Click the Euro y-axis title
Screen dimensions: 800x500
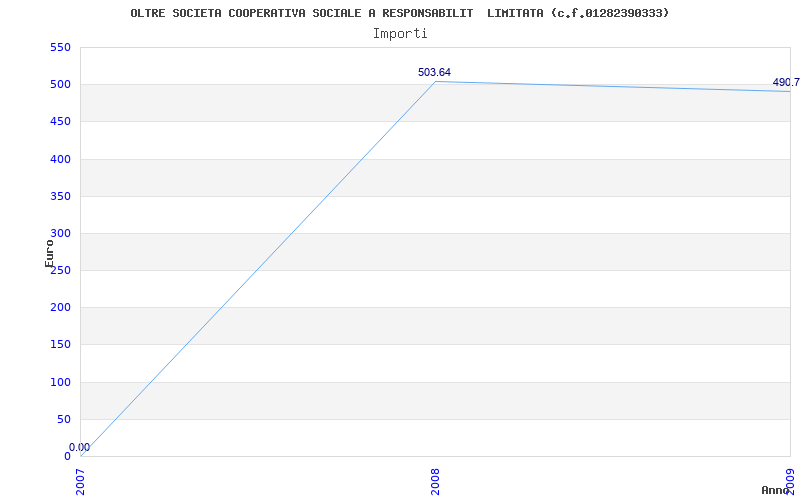(49, 254)
